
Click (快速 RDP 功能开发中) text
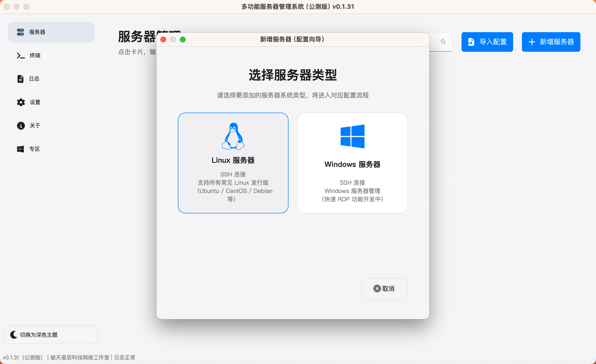(x=352, y=199)
